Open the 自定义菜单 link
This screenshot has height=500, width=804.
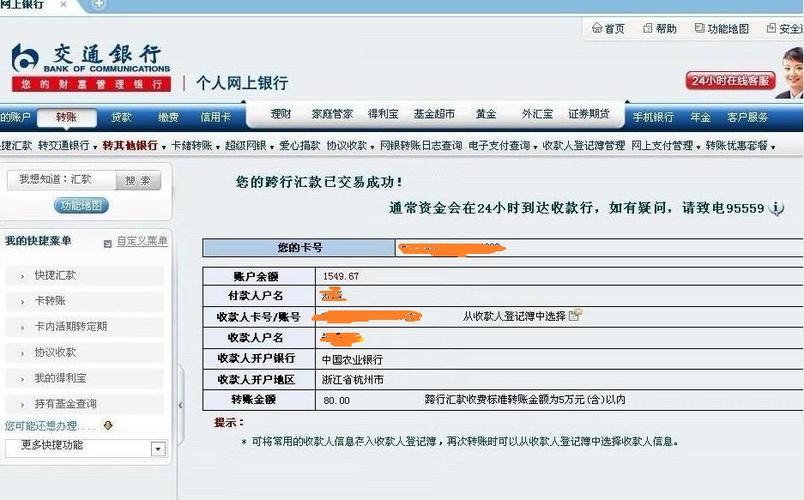click(x=142, y=241)
